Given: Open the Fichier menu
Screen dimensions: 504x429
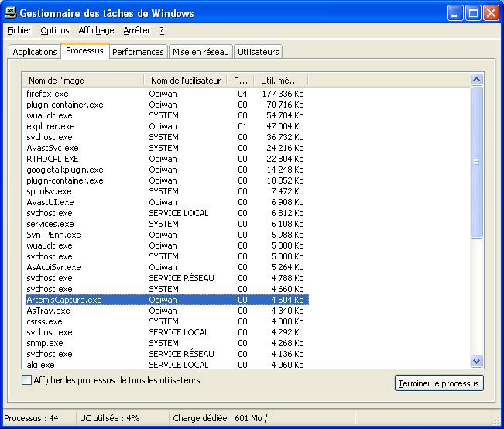Looking at the screenshot, I should pyautogui.click(x=19, y=30).
